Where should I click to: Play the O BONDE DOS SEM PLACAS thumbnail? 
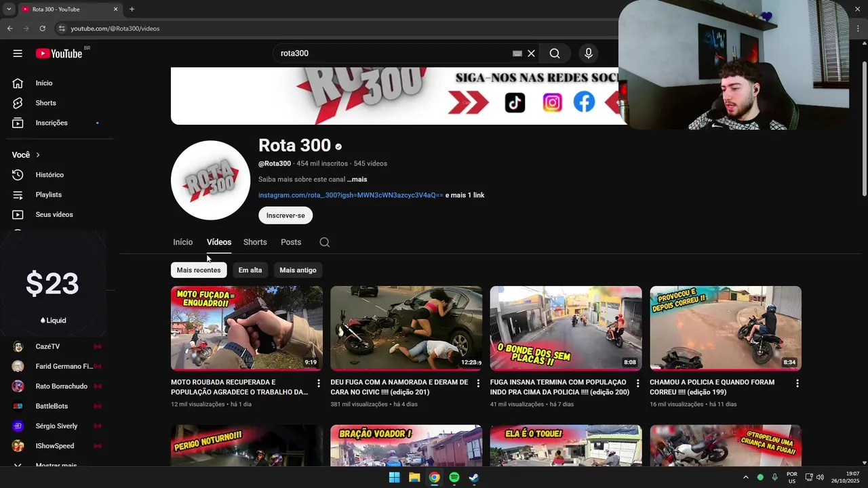pos(566,328)
